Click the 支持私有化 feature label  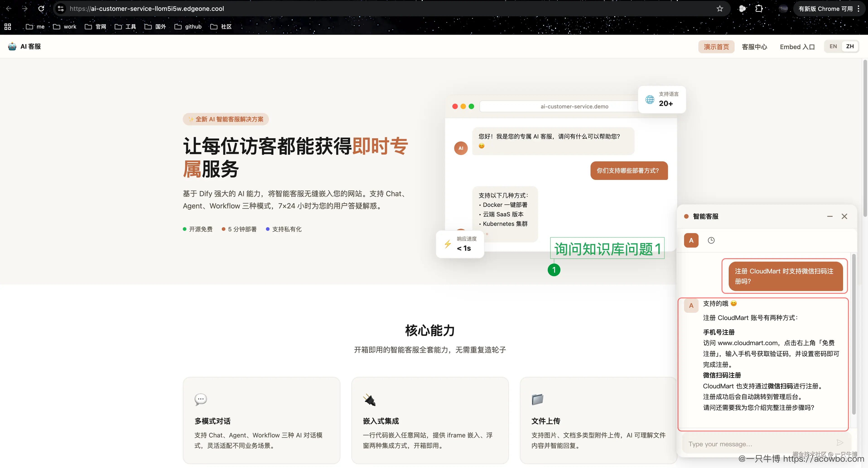point(287,229)
